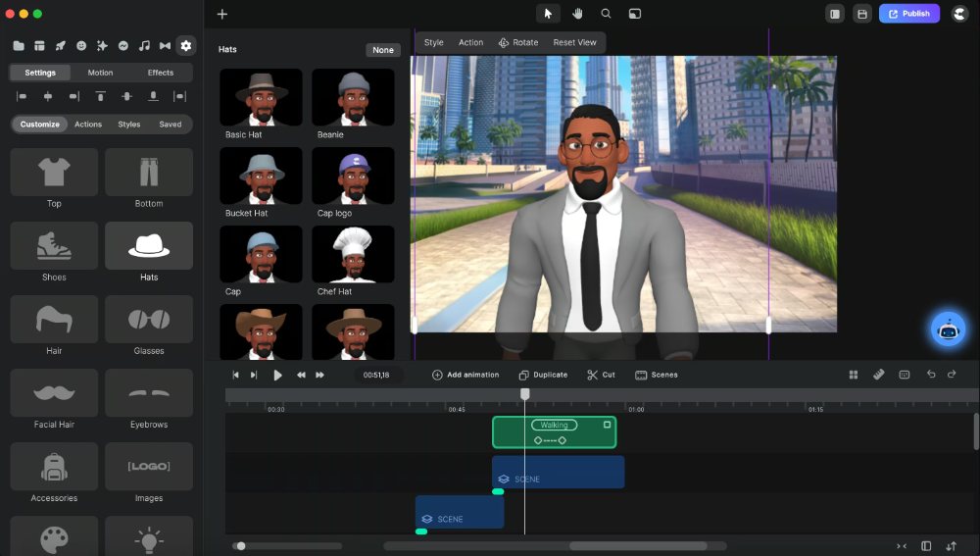Screen dimensions: 980x556
Task: Open the Style menu above canvas
Action: pyautogui.click(x=434, y=42)
